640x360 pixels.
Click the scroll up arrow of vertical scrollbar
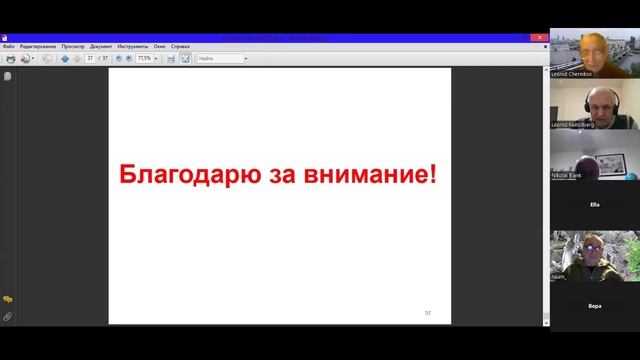[546, 70]
